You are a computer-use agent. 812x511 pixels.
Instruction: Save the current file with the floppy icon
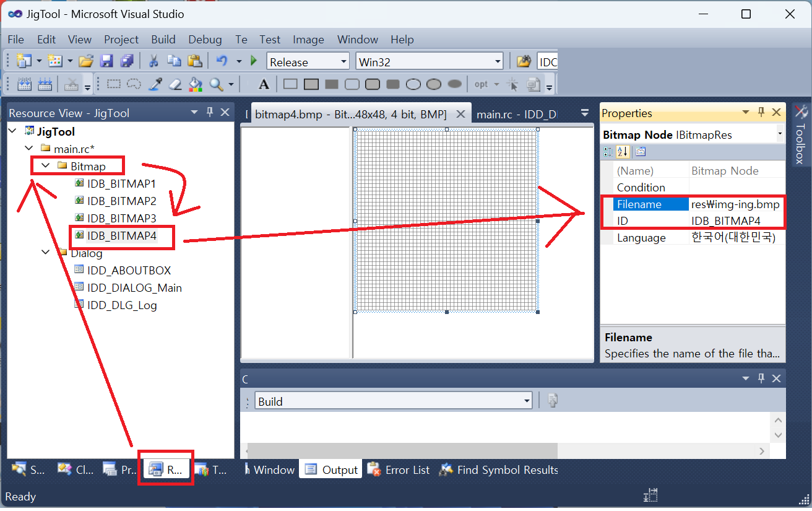106,61
